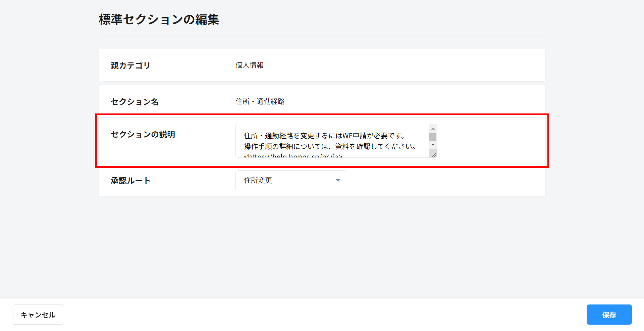
Task: Click the 資料を確認してください text in the description
Action: (375, 146)
